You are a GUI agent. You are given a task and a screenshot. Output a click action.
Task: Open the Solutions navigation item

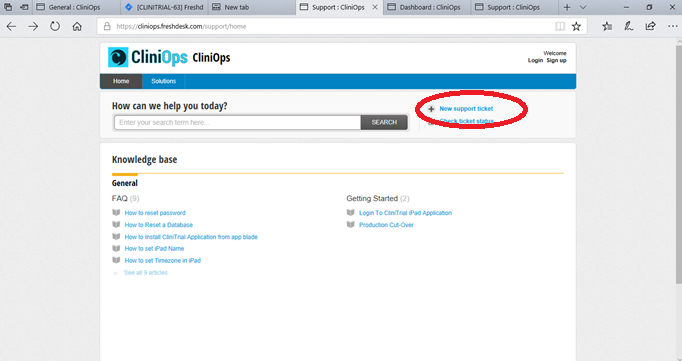(164, 81)
